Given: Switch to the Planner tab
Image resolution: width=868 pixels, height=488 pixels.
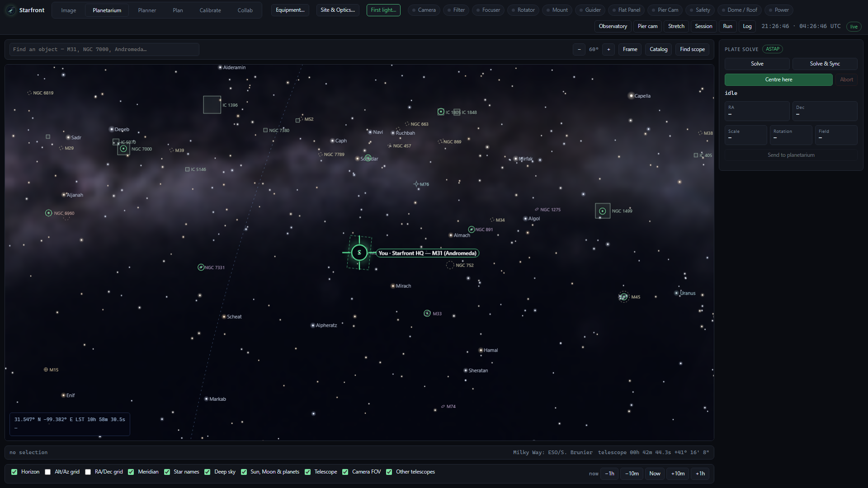Looking at the screenshot, I should [x=147, y=10].
